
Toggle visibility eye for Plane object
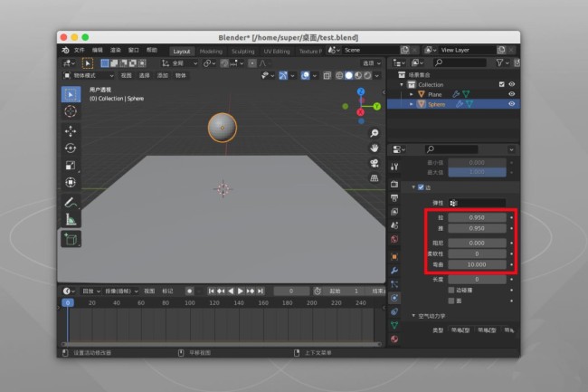click(511, 94)
